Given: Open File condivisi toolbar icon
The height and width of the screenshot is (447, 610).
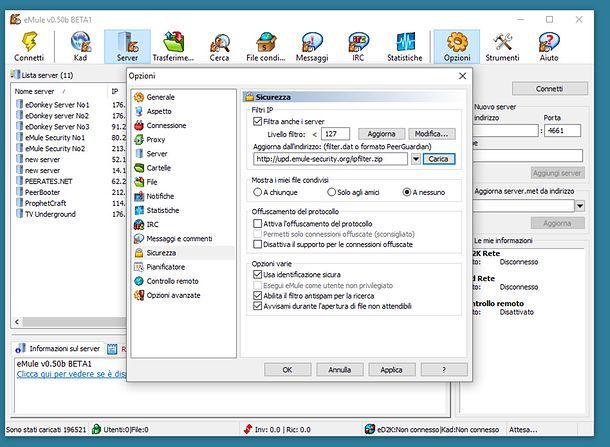Looking at the screenshot, I should pos(266,47).
